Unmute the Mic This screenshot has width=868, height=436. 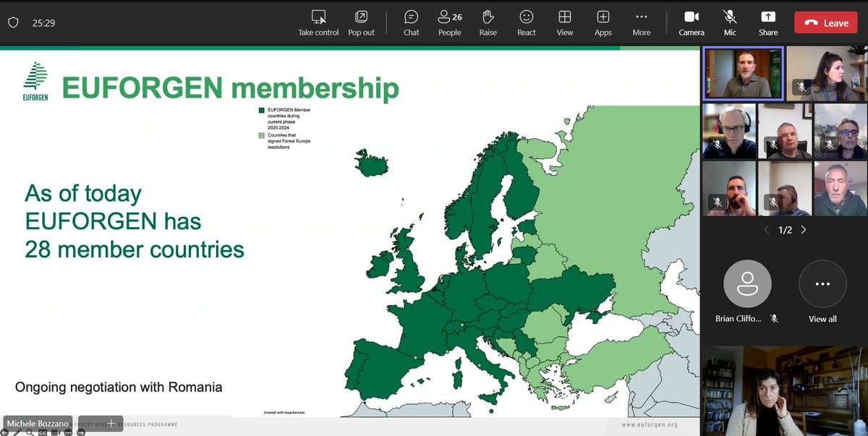coord(730,22)
